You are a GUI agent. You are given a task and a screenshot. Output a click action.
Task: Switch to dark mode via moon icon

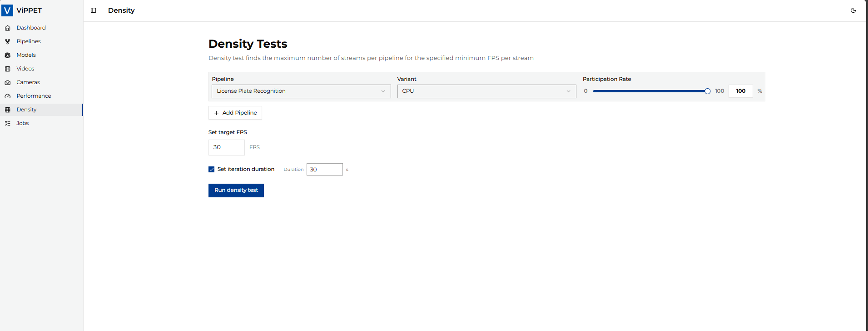853,10
